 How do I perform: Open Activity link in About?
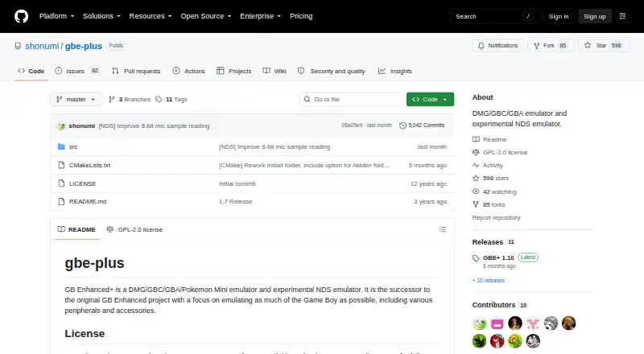488,166
